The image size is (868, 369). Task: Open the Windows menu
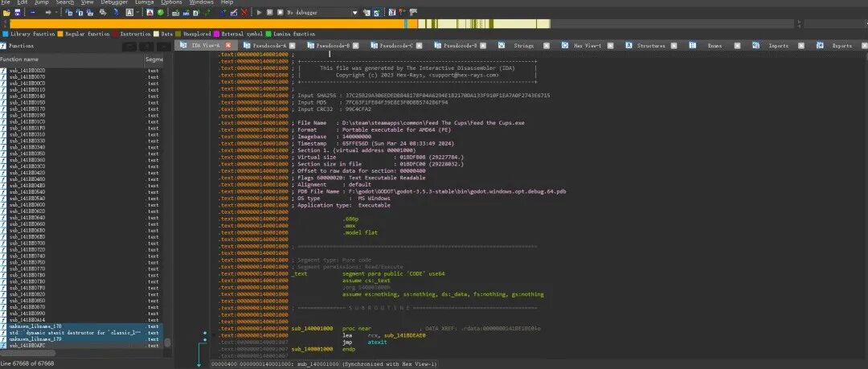202,2
